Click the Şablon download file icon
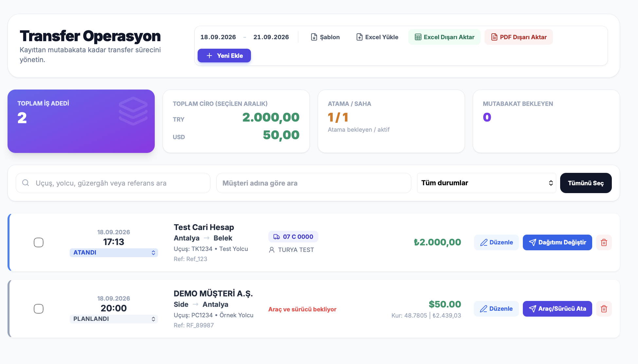The width and height of the screenshot is (638, 364). [314, 37]
